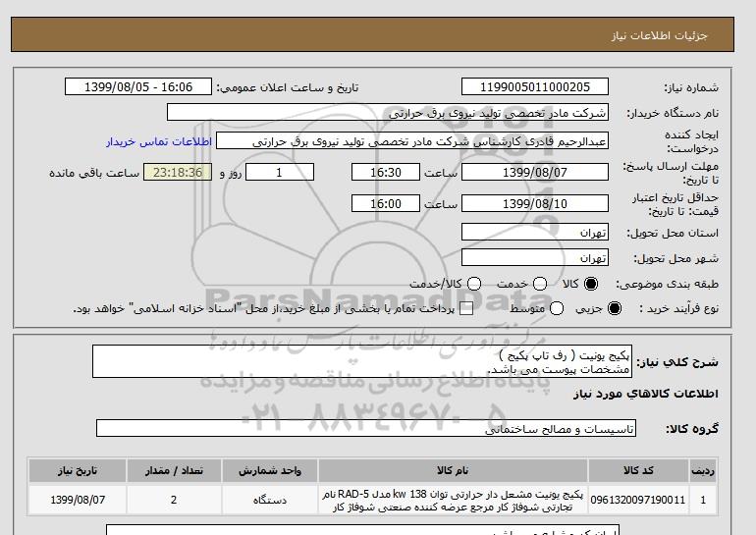Select the متوسط purchase type radio
The width and height of the screenshot is (756, 535).
click(557, 308)
